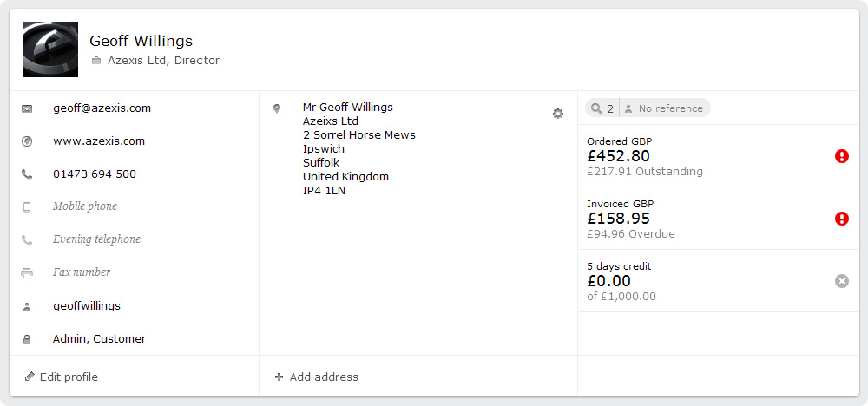
Task: Click the grey cross icon beside 5 days credit
Action: point(841,282)
